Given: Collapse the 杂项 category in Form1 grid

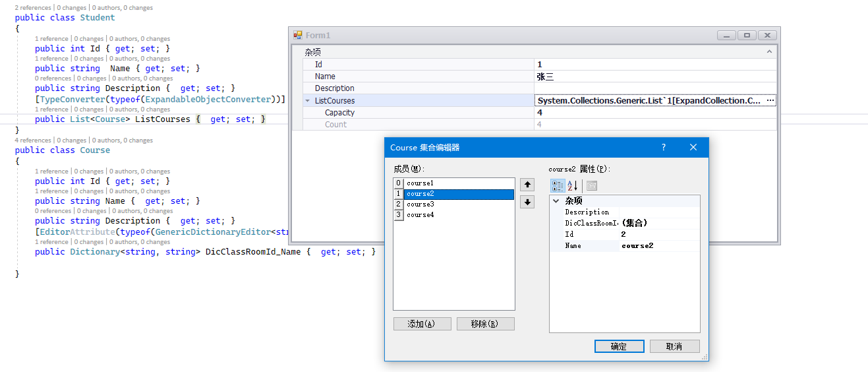Looking at the screenshot, I should [769, 51].
